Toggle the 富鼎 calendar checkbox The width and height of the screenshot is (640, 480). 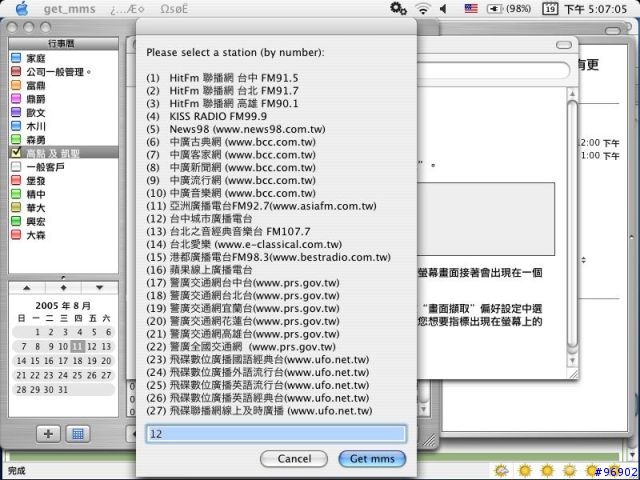tap(16, 85)
